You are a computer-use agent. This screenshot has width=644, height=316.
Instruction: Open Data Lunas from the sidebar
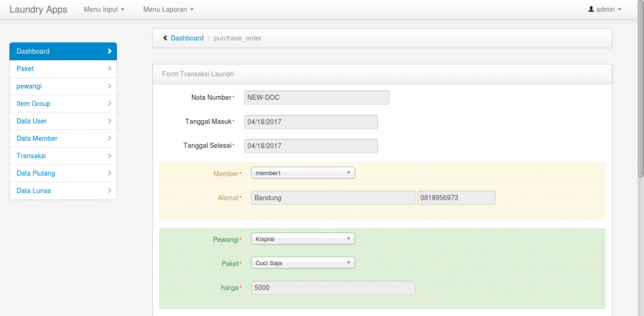[x=64, y=191]
